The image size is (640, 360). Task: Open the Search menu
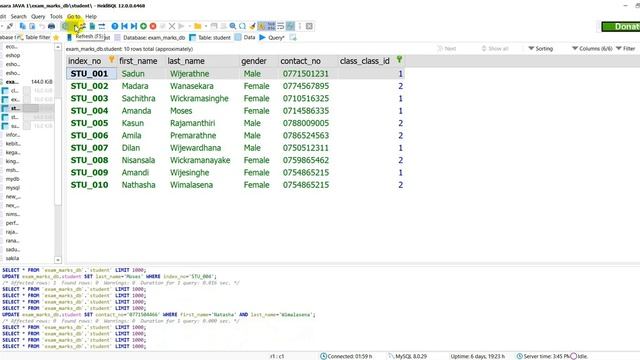point(18,16)
